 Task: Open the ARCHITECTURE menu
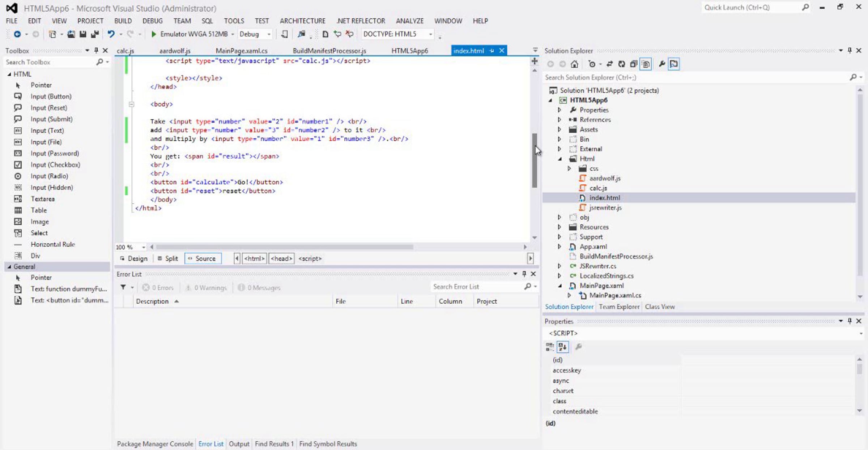(302, 21)
